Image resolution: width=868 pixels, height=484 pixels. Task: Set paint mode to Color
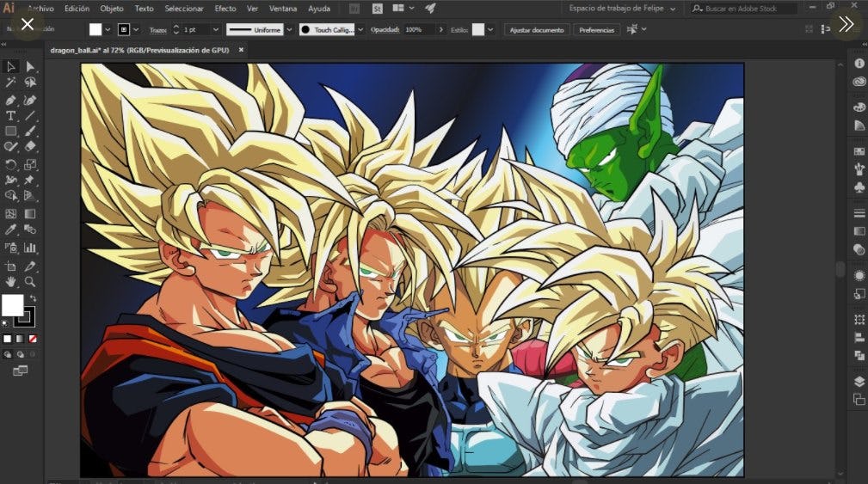click(x=7, y=339)
